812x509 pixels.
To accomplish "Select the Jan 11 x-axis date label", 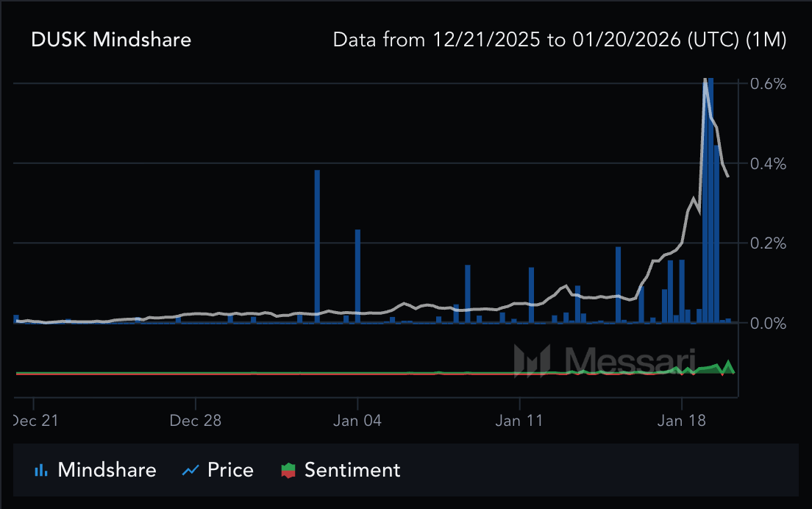I will 519,421.
